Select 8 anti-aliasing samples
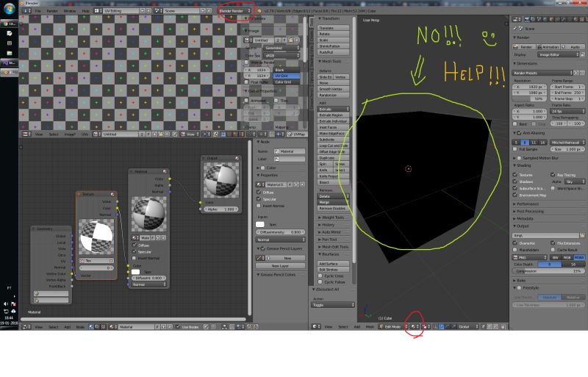The image size is (588, 377). 525,143
